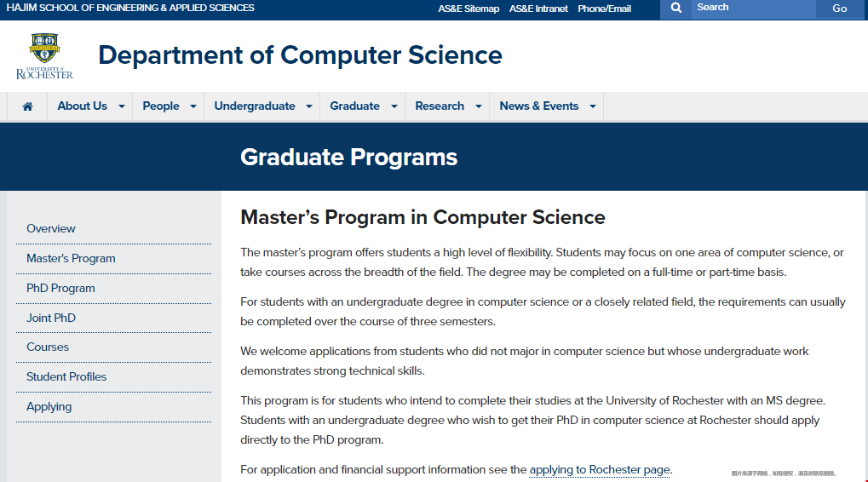Click the home icon in navigation bar
The width and height of the screenshot is (868, 482).
[x=28, y=106]
